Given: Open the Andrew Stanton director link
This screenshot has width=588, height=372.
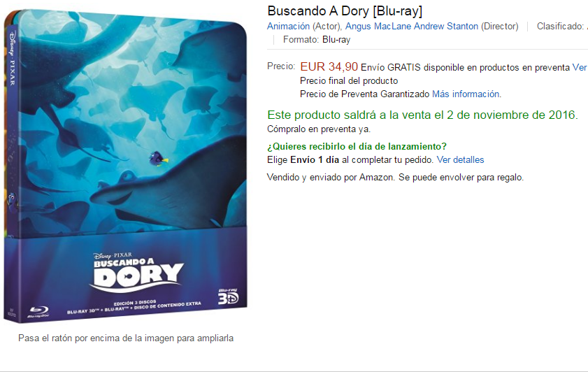Looking at the screenshot, I should [x=446, y=27].
